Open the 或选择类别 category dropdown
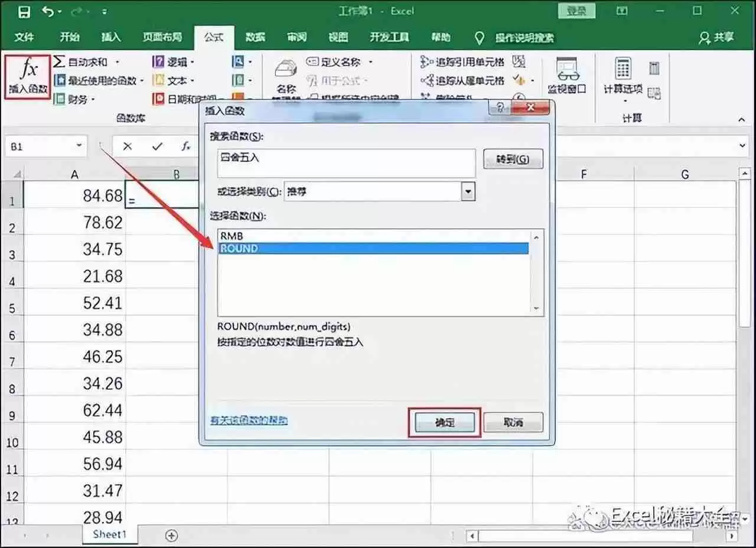Screen dimensions: 756x548 click(x=468, y=191)
